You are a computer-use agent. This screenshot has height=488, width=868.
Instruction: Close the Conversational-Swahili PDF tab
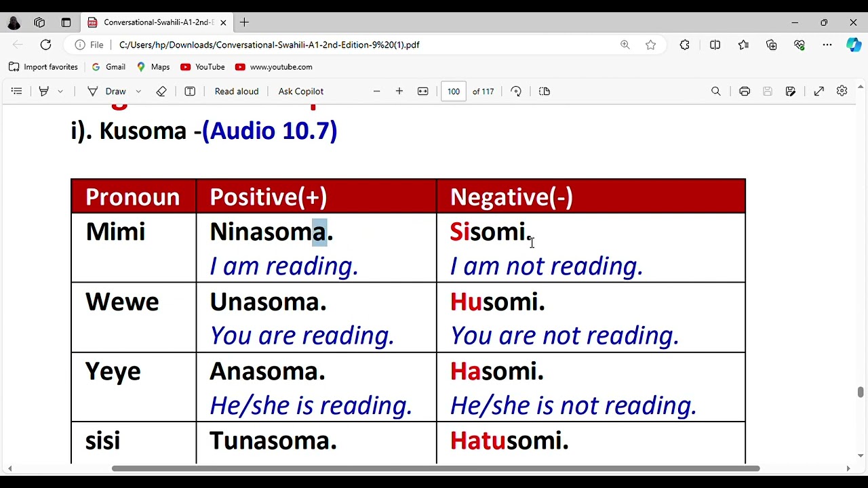(223, 22)
